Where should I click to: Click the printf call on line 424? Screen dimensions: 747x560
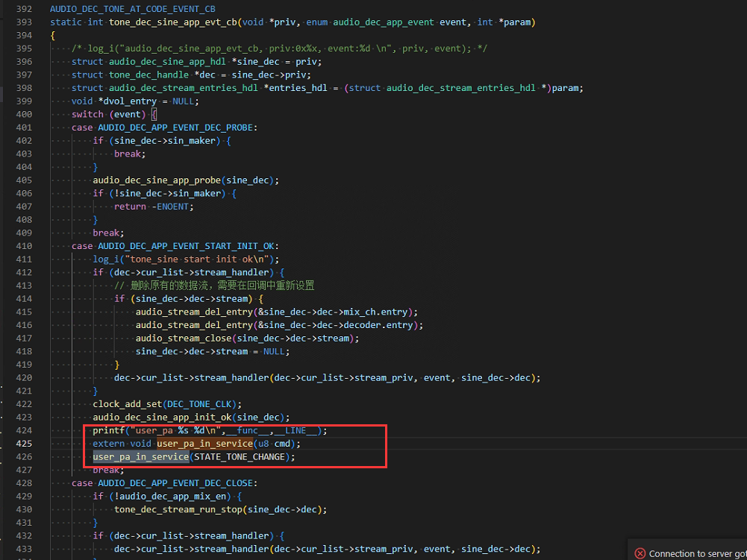click(109, 430)
